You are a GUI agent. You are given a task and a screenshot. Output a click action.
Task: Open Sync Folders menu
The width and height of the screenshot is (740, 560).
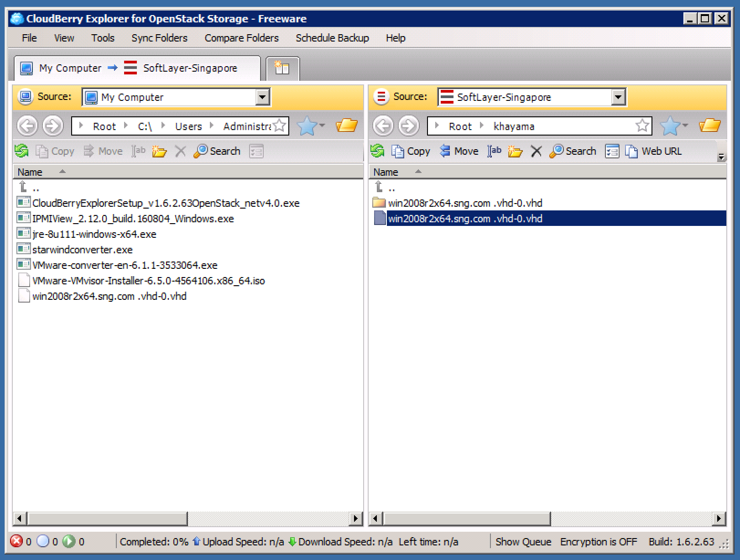(x=159, y=38)
